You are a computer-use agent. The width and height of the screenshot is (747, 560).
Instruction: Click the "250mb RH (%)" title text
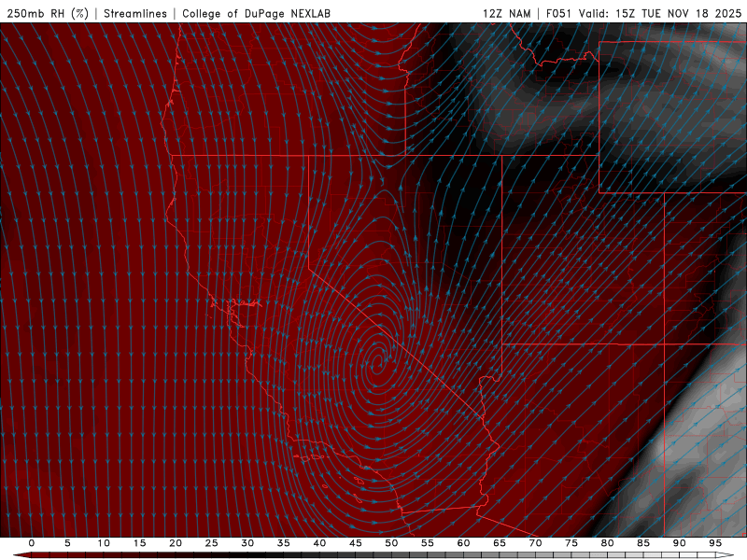pyautogui.click(x=48, y=13)
